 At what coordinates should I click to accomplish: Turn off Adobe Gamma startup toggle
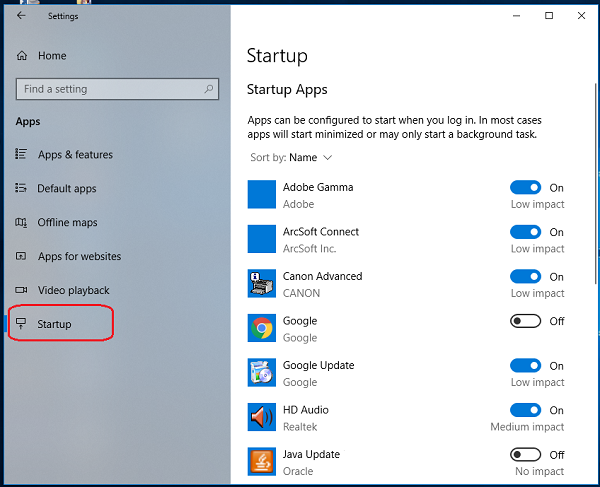point(525,187)
